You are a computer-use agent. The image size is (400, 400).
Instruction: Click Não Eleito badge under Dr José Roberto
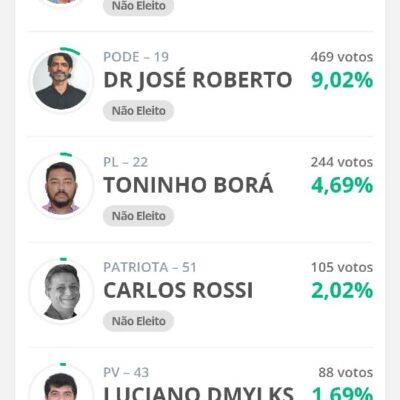click(139, 111)
